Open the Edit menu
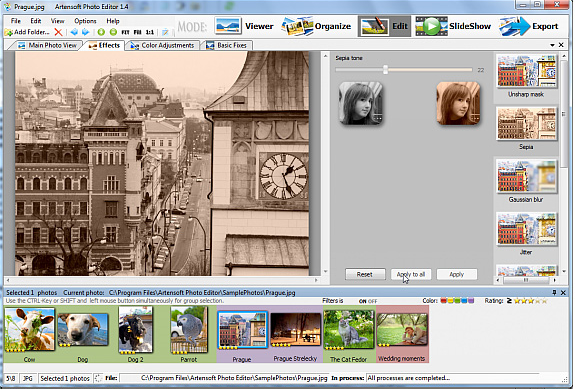 click(x=36, y=21)
